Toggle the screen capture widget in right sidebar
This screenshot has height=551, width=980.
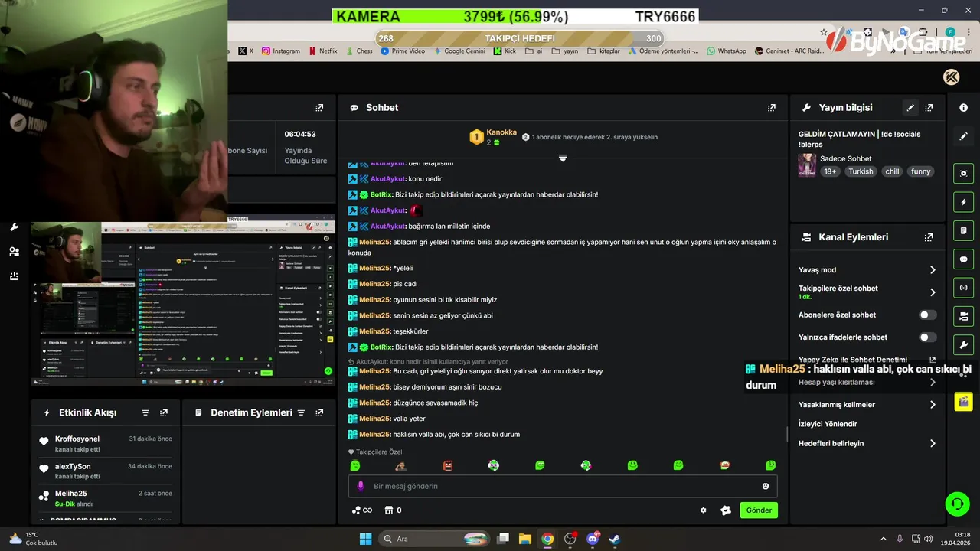963,174
